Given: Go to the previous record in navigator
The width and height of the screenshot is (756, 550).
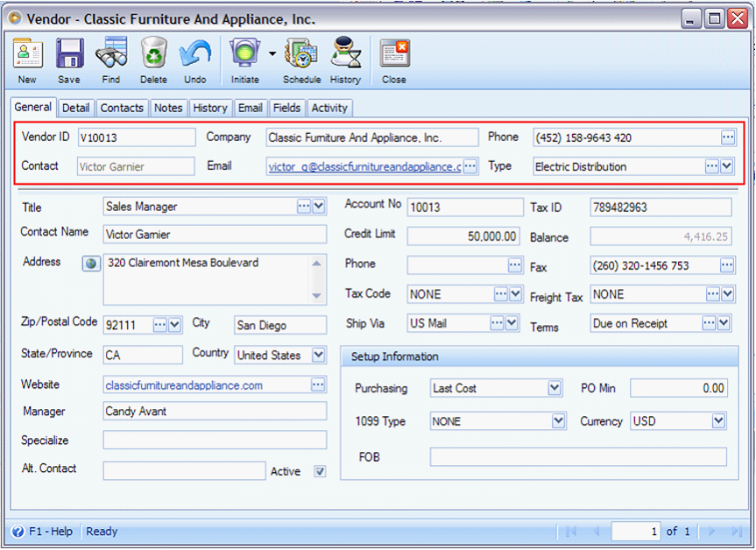Looking at the screenshot, I should [597, 532].
